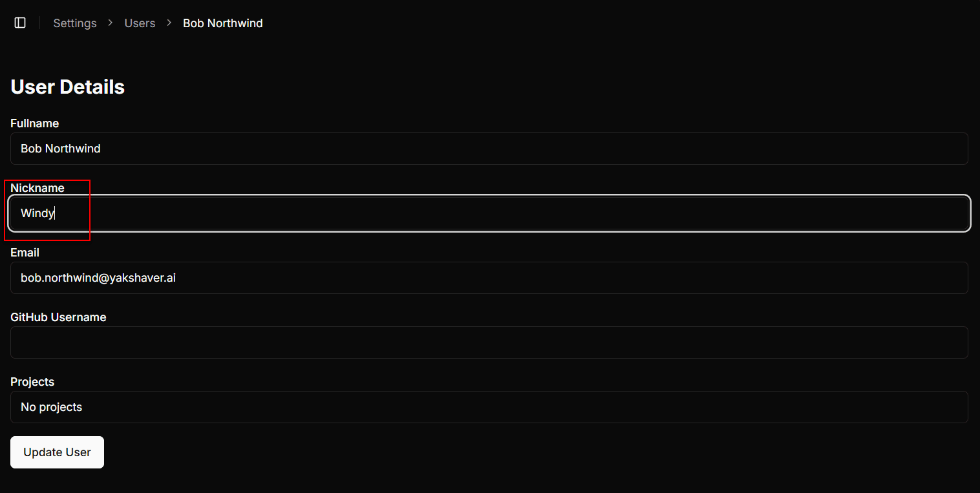Click the User Details heading
This screenshot has height=493, width=980.
tap(68, 87)
